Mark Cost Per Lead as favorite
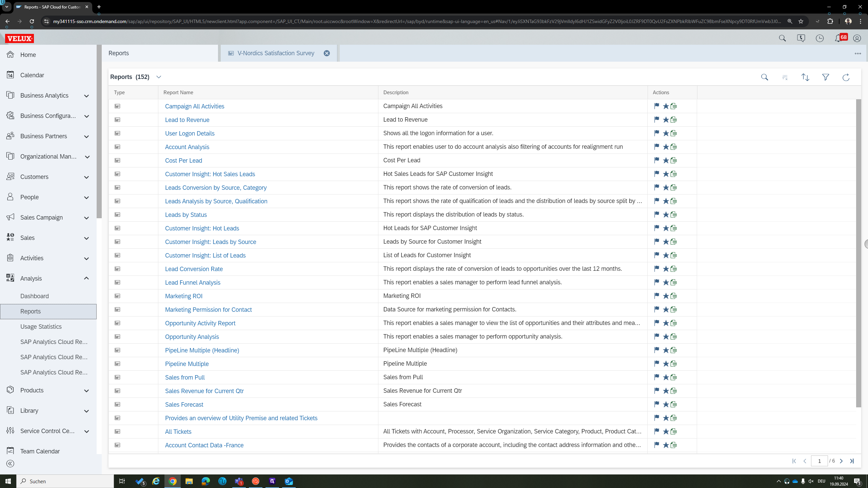The image size is (868, 488). (x=666, y=160)
